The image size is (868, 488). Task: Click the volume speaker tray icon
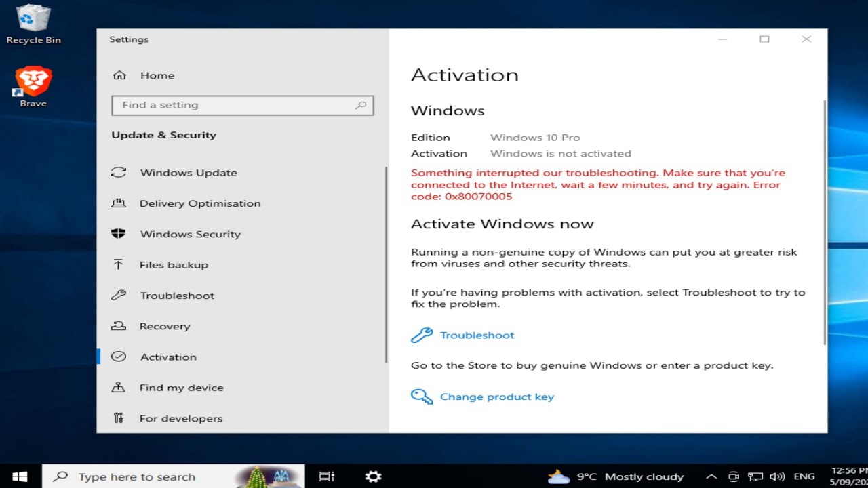pos(778,476)
